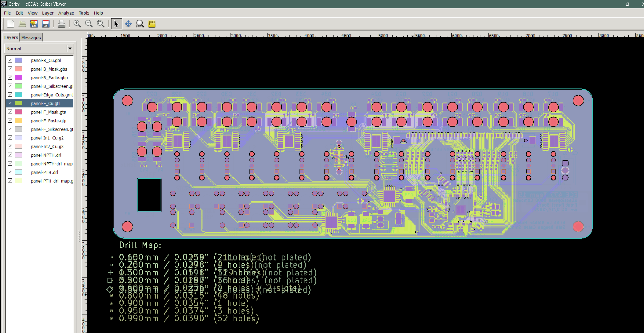Viewport: 644px width, 333px height.
Task: Select the Pan (move) tool
Action: point(128,24)
